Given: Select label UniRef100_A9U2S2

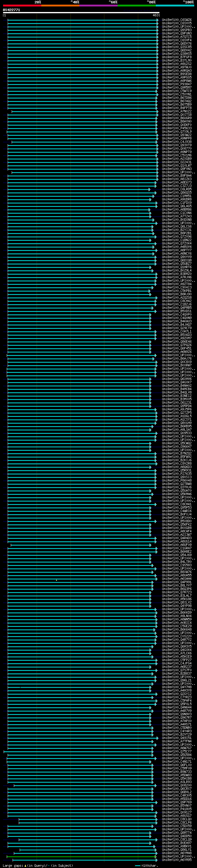Looking at the screenshot, I should coord(176,64).
